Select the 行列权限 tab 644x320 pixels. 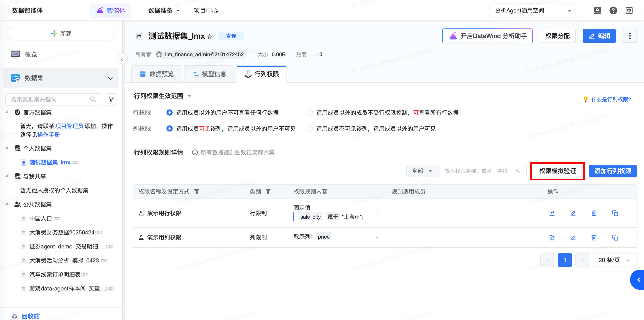[262, 74]
